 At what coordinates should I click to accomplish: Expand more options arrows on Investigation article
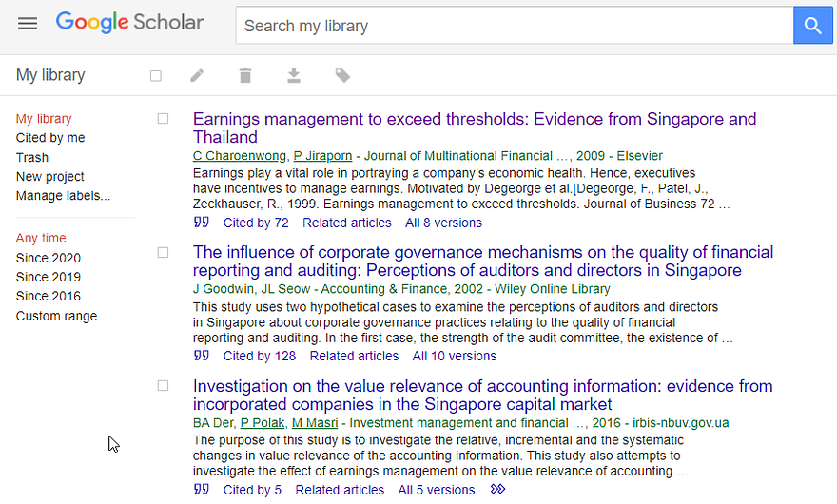click(497, 489)
